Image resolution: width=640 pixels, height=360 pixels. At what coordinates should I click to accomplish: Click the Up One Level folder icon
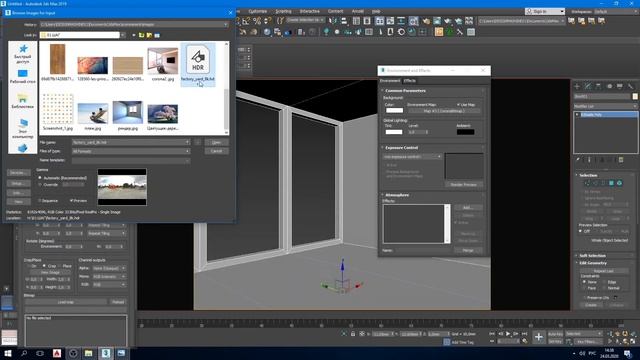coord(141,35)
